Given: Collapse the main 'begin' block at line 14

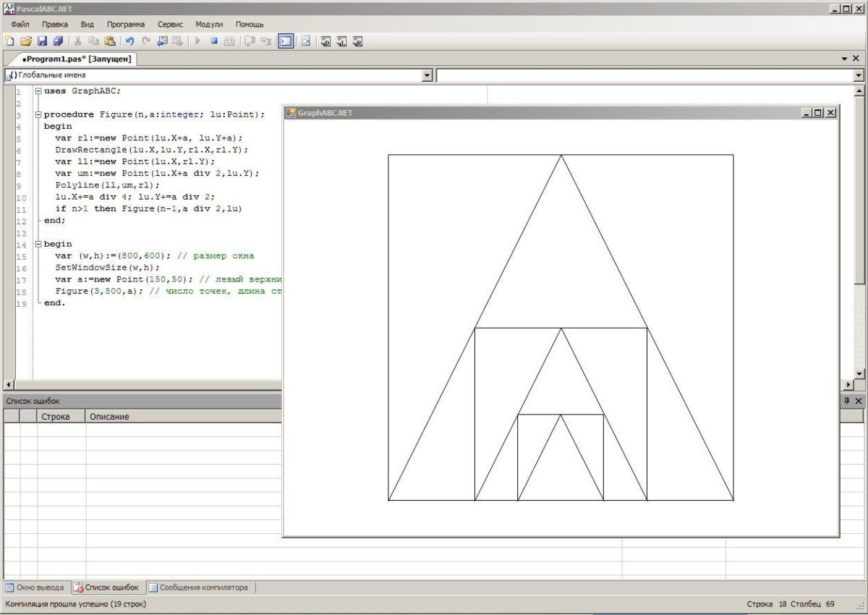Looking at the screenshot, I should [38, 245].
